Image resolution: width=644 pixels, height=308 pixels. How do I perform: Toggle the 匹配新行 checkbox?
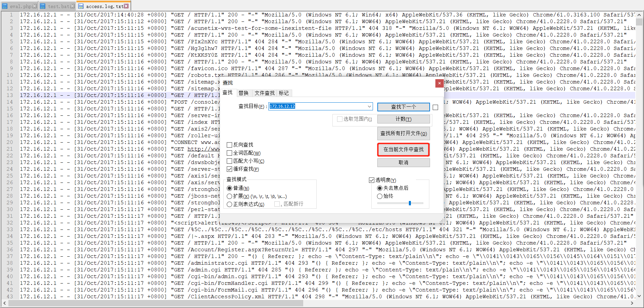click(277, 204)
